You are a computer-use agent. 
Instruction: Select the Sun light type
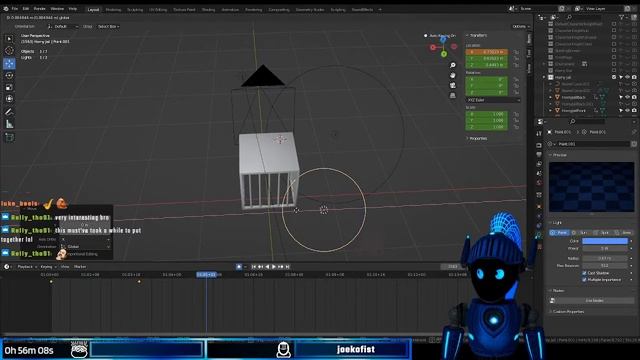tap(580, 233)
